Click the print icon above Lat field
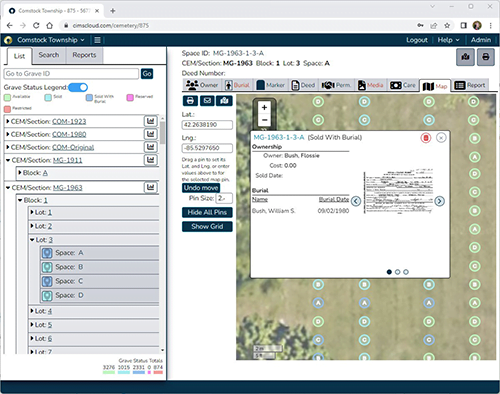Screen dimensions: 500x394 click(x=190, y=101)
